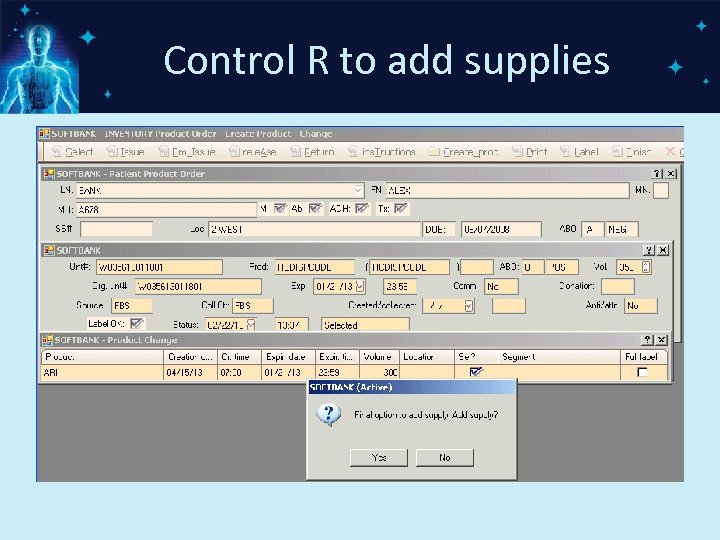Click the Full label column header
This screenshot has height=540, width=720.
[643, 357]
